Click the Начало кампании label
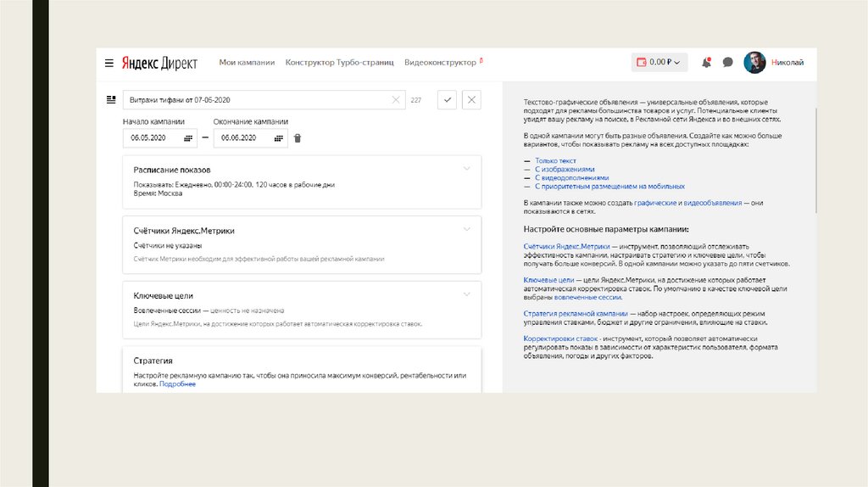 (153, 121)
